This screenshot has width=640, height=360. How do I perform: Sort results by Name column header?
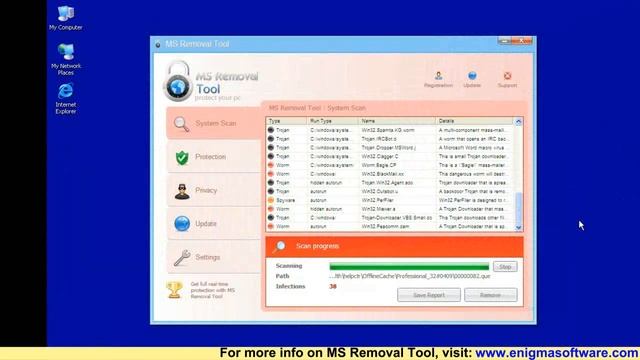click(397, 121)
